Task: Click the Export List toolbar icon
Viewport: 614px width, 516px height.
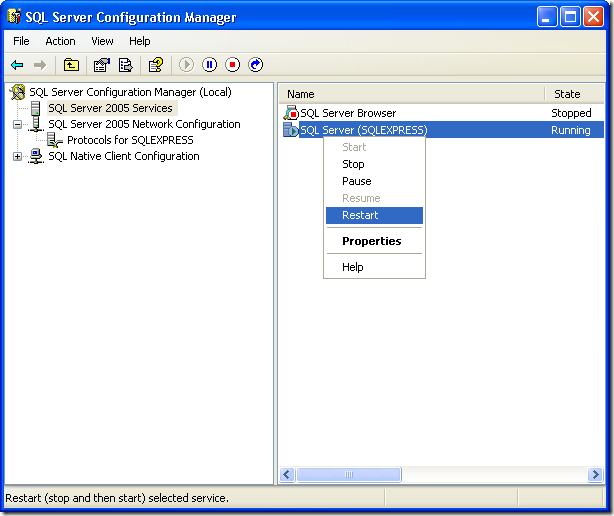Action: point(126,65)
